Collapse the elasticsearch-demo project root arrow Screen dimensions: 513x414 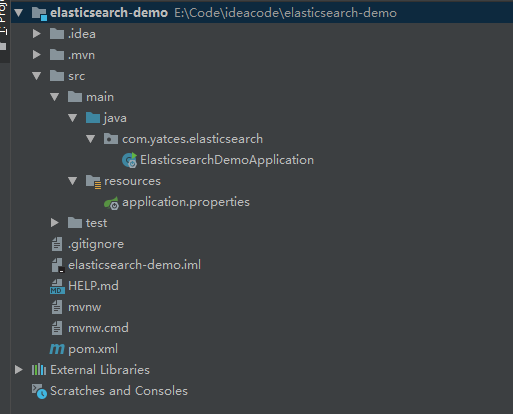[19, 13]
